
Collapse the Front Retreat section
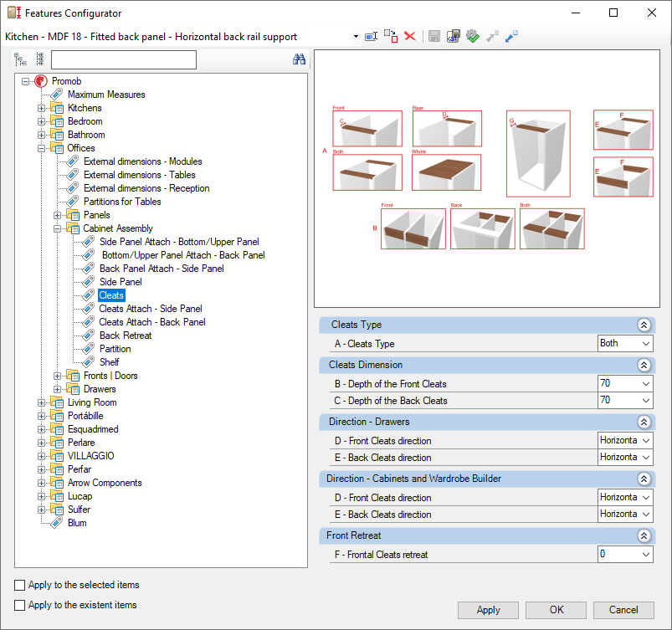click(x=644, y=535)
